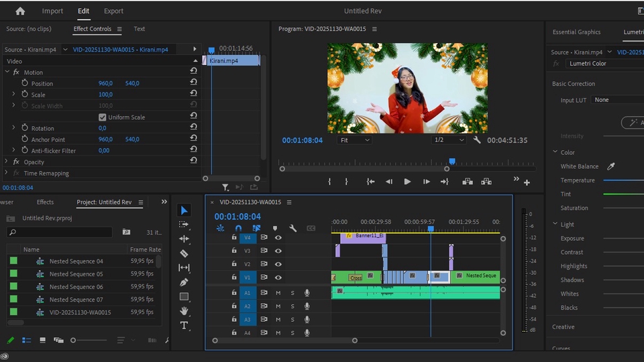Image resolution: width=644 pixels, height=362 pixels.
Task: Click the Home icon
Action: [20, 11]
